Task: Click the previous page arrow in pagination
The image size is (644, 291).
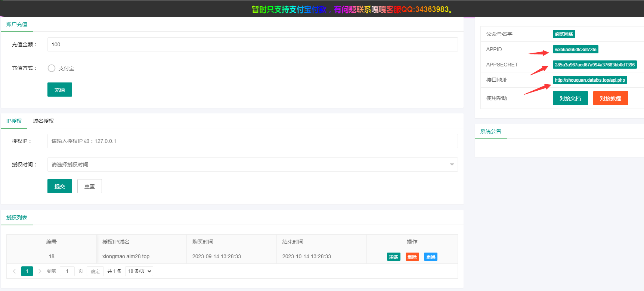Action: [14, 271]
